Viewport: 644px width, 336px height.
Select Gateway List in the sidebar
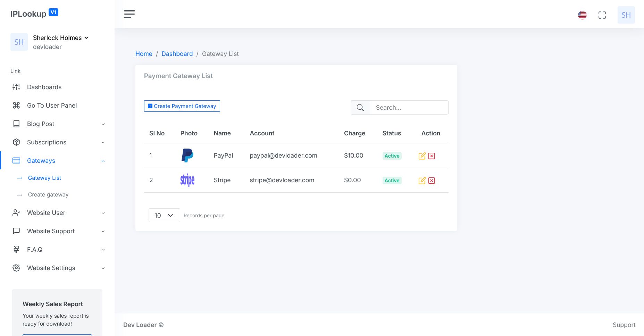tap(44, 178)
